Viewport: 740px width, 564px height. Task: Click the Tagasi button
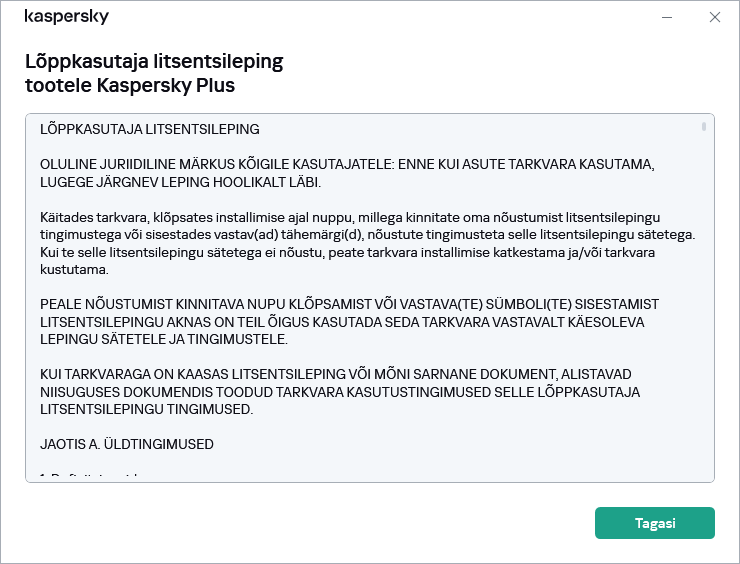click(654, 523)
